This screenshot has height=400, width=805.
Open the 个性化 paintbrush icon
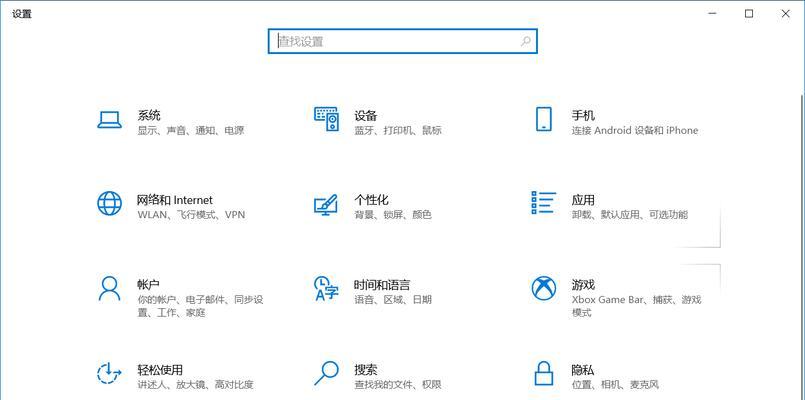(x=326, y=205)
